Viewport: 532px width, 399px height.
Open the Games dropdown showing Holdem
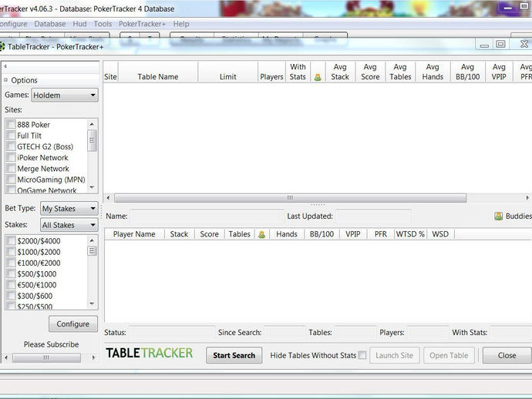65,96
